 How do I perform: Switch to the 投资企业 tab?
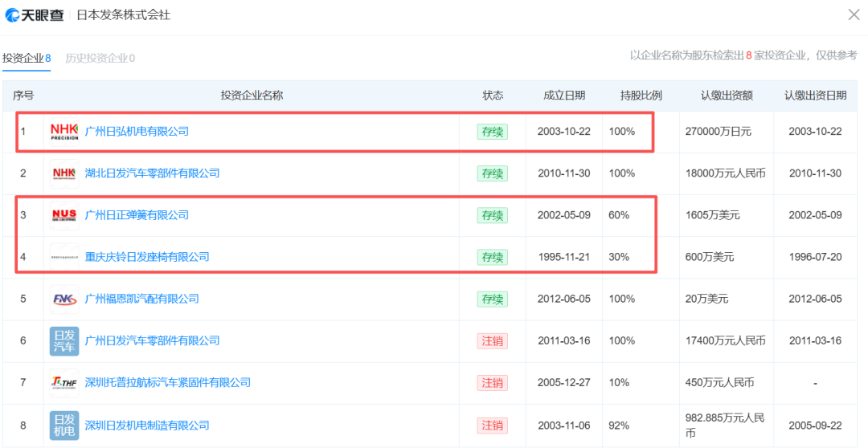pyautogui.click(x=27, y=58)
